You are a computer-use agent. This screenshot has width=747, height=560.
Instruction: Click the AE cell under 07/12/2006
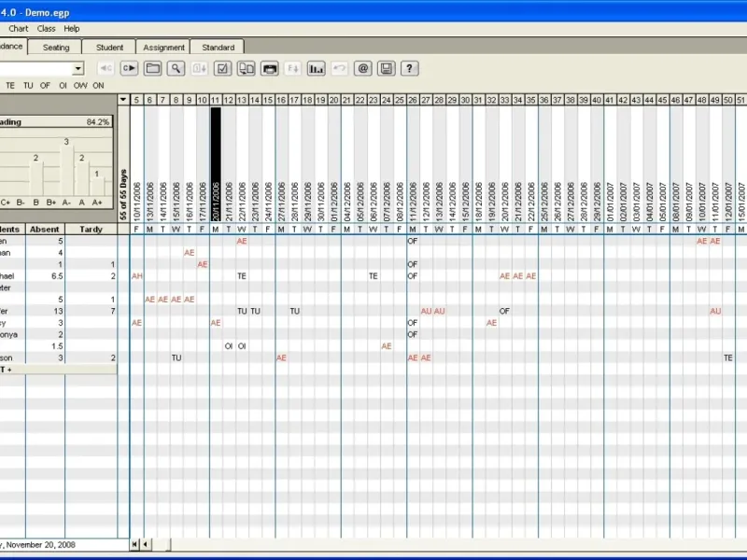[x=387, y=346]
